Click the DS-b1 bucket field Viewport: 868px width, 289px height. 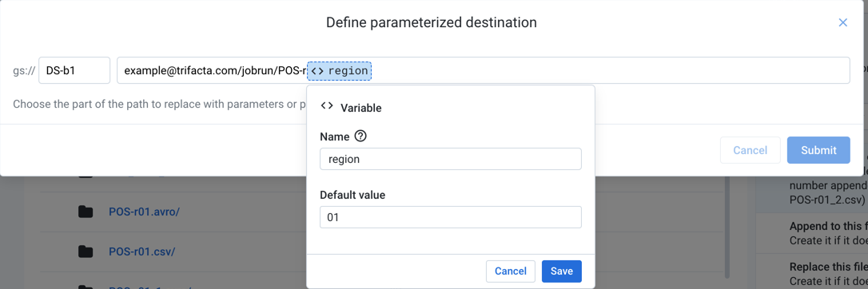coord(74,71)
